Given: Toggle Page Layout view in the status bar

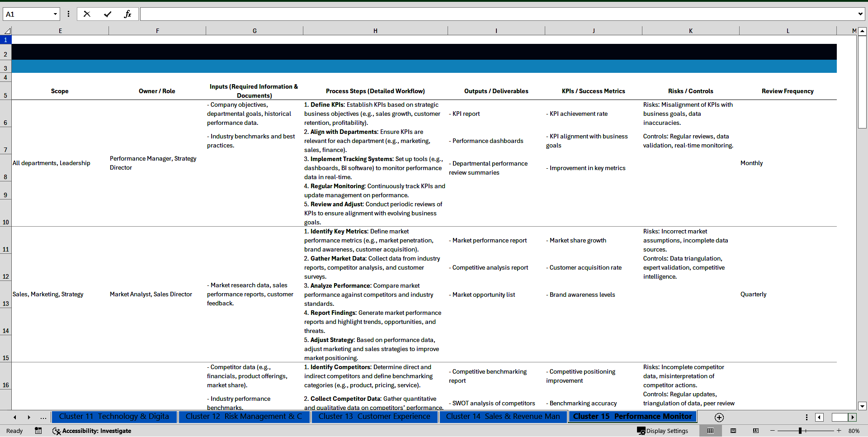Looking at the screenshot, I should click(x=733, y=431).
